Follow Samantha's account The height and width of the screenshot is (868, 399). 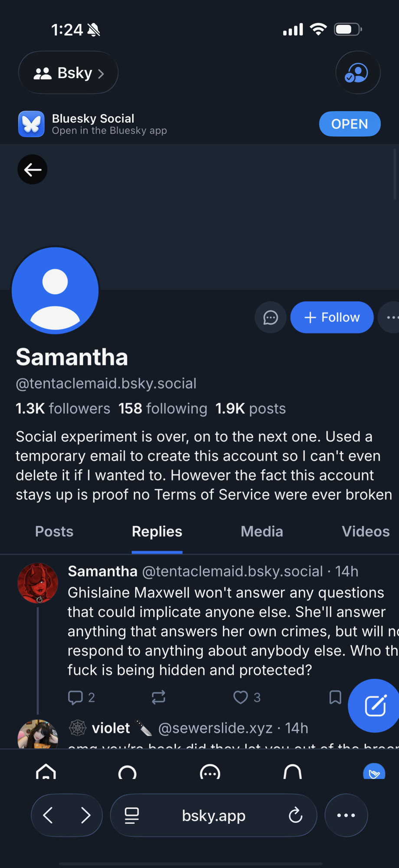tap(332, 318)
